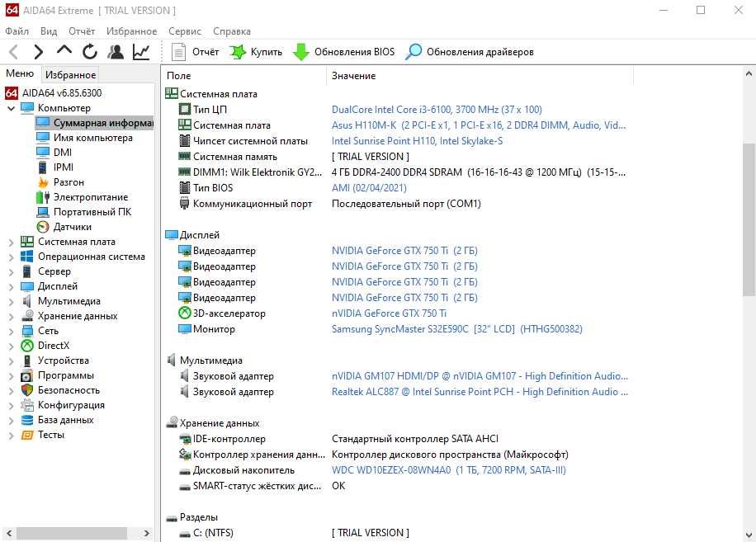Open the Отчёт menu in menu bar

82,31
